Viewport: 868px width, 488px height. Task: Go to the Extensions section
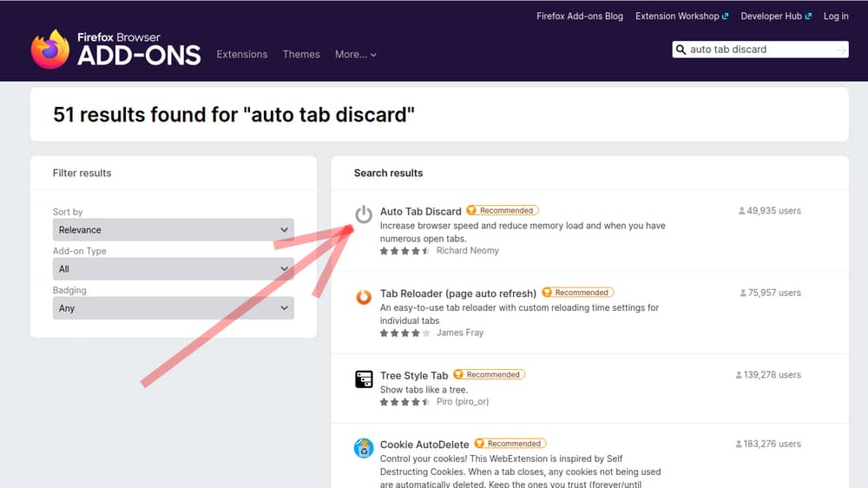tap(242, 55)
